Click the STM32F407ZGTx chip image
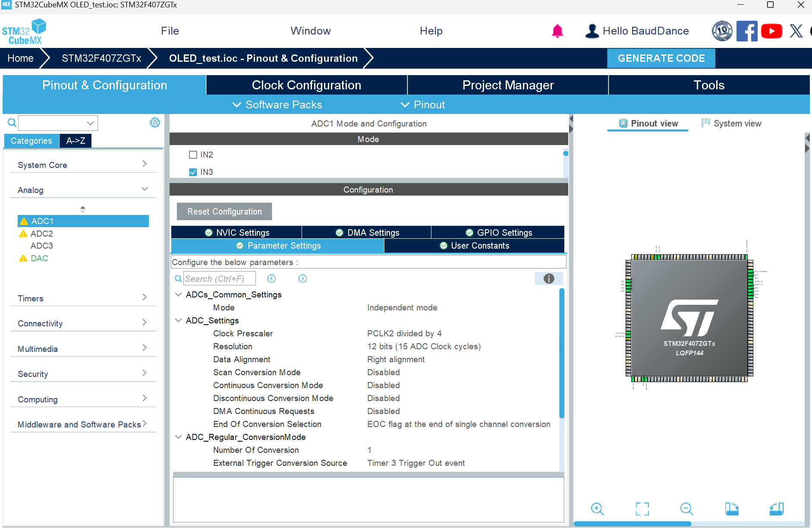This screenshot has height=528, width=812. tap(689, 318)
